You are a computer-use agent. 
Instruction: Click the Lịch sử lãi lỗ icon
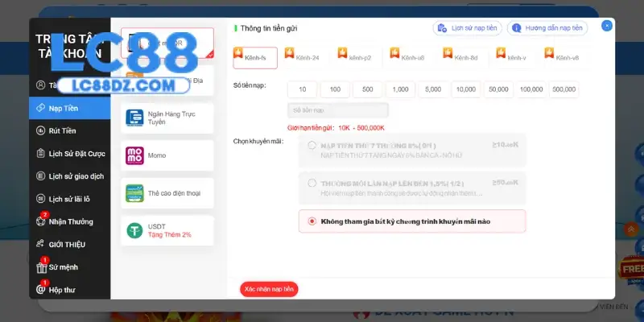[x=40, y=199]
